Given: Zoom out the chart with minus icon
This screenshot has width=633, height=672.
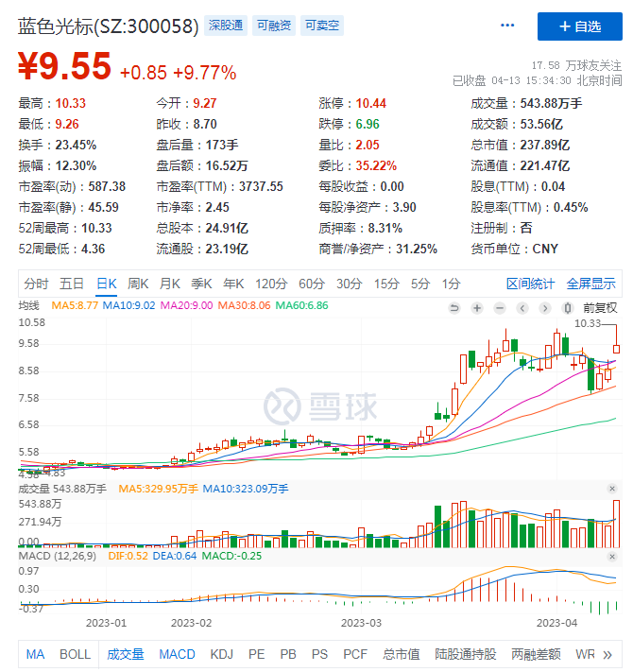Looking at the screenshot, I should 500,308.
